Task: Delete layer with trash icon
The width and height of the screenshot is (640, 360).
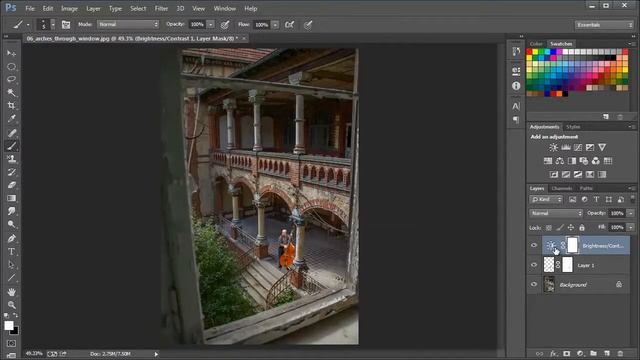Action: (620, 353)
